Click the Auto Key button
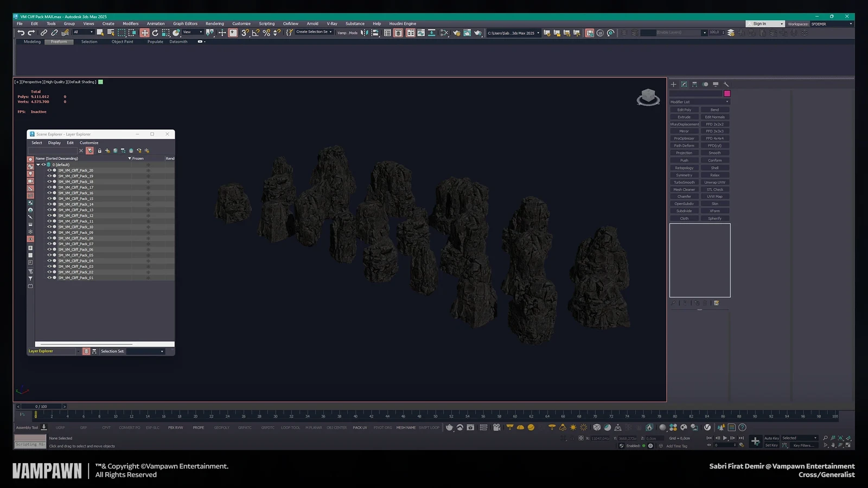Screen dimensions: 868x488 pyautogui.click(x=771, y=438)
